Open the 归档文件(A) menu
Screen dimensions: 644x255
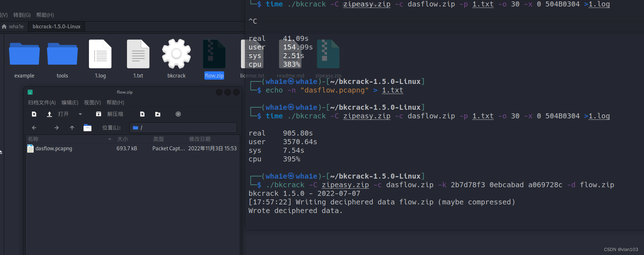[42, 103]
